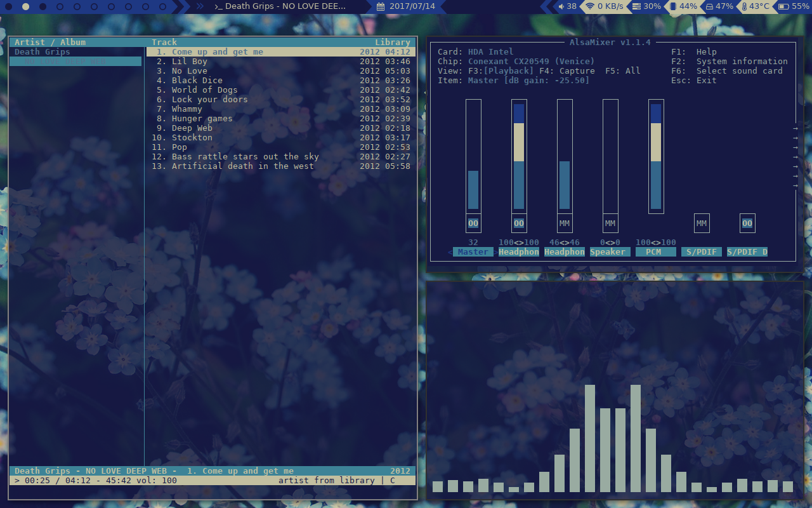The width and height of the screenshot is (812, 508).
Task: Switch to the highlighted second workspace dot
Action: [25, 6]
